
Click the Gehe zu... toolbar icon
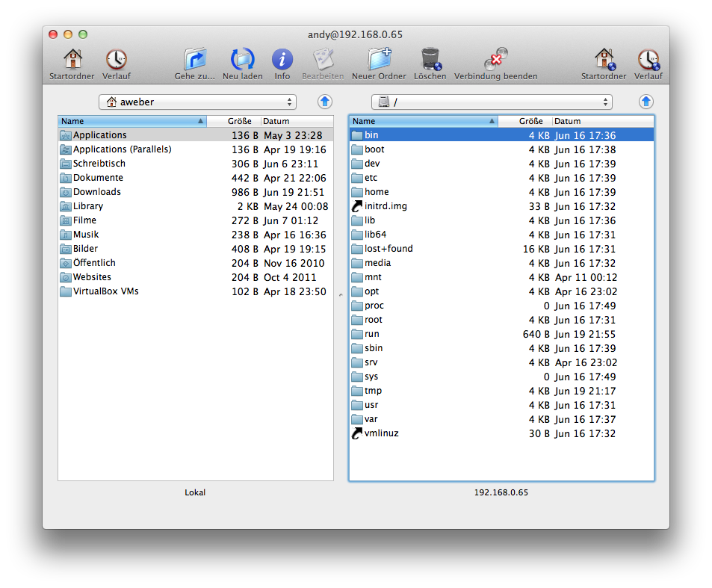[194, 60]
